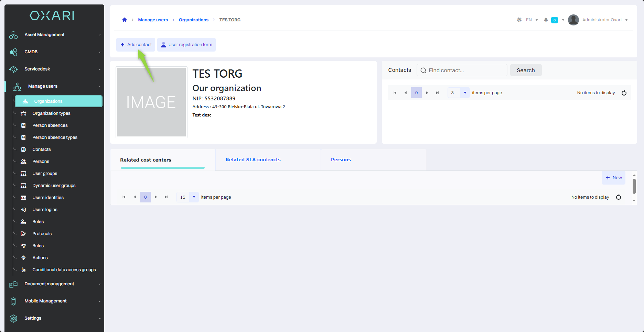The height and width of the screenshot is (332, 644).
Task: Refresh the related cost centers grid
Action: pos(619,197)
